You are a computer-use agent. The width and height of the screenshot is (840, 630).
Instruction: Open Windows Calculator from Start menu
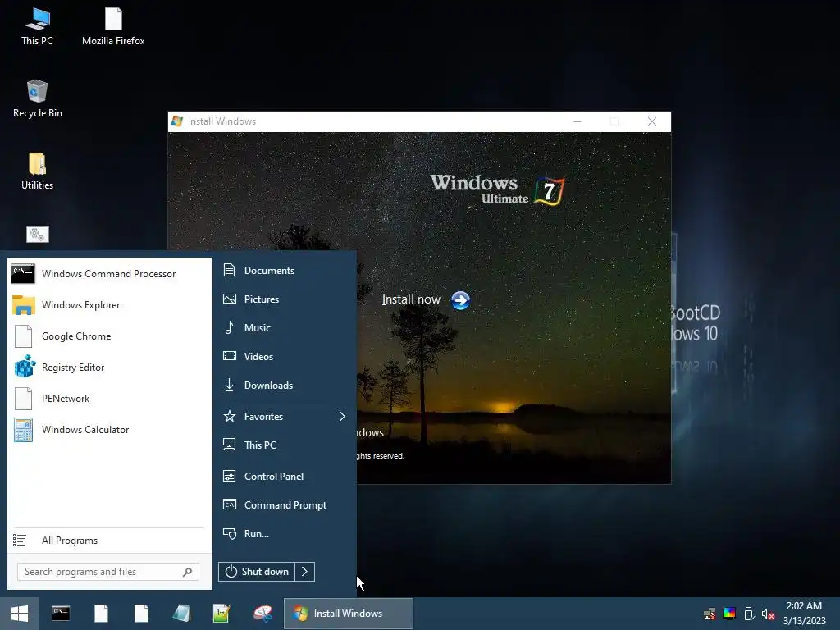click(x=109, y=430)
